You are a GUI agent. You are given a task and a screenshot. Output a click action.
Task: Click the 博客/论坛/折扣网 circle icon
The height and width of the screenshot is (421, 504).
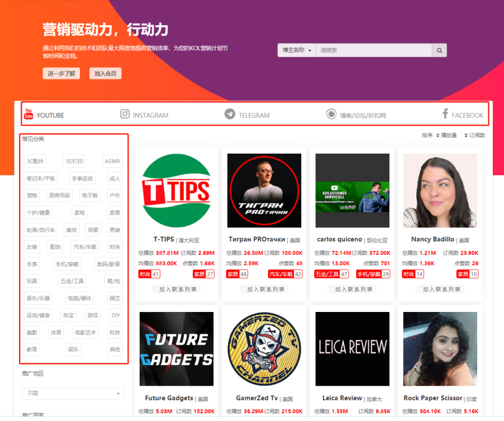tap(331, 114)
